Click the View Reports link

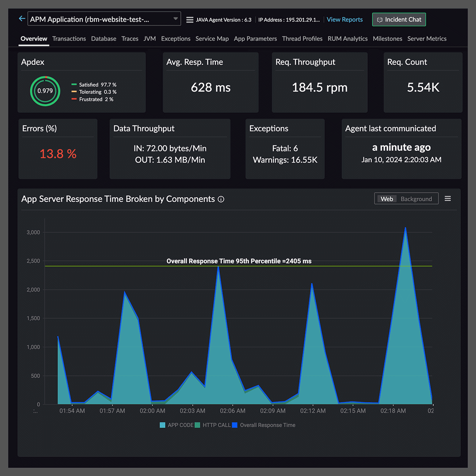click(344, 19)
